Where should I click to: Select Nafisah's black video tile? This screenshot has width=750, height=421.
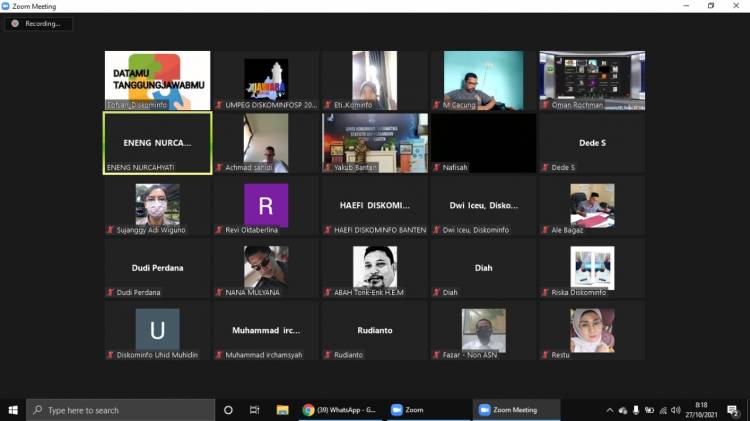(x=483, y=143)
